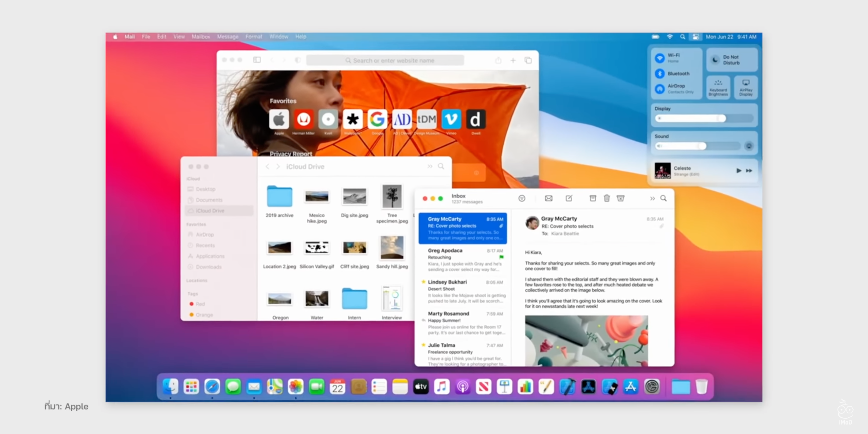Click the compose new message icon in Mail
The image size is (868, 434).
pos(569,198)
